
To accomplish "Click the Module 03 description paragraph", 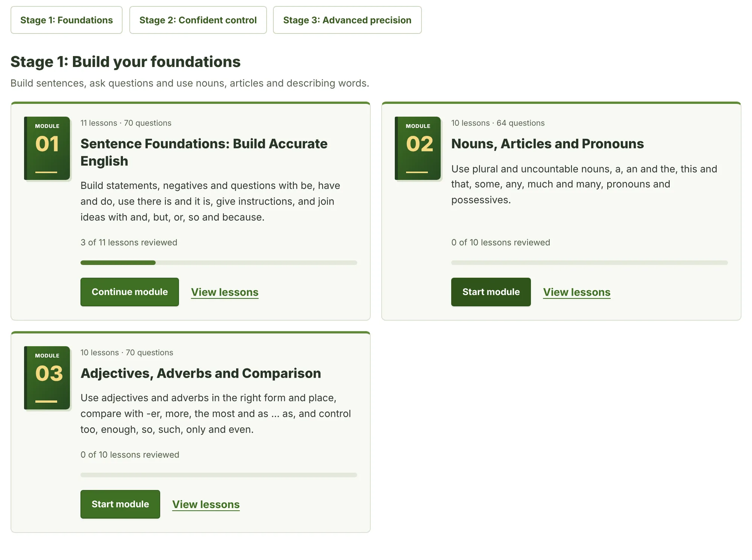I will [x=216, y=414].
